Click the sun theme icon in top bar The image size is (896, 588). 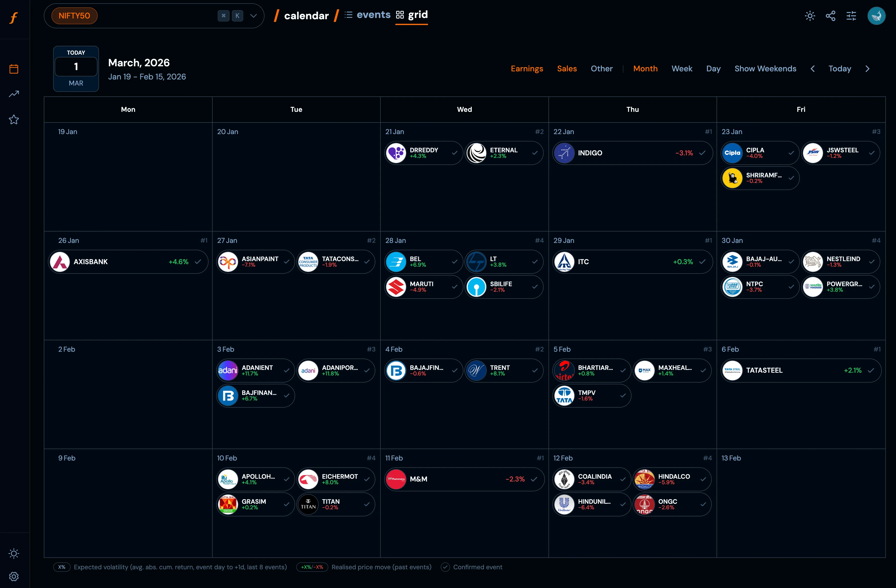[x=810, y=16]
